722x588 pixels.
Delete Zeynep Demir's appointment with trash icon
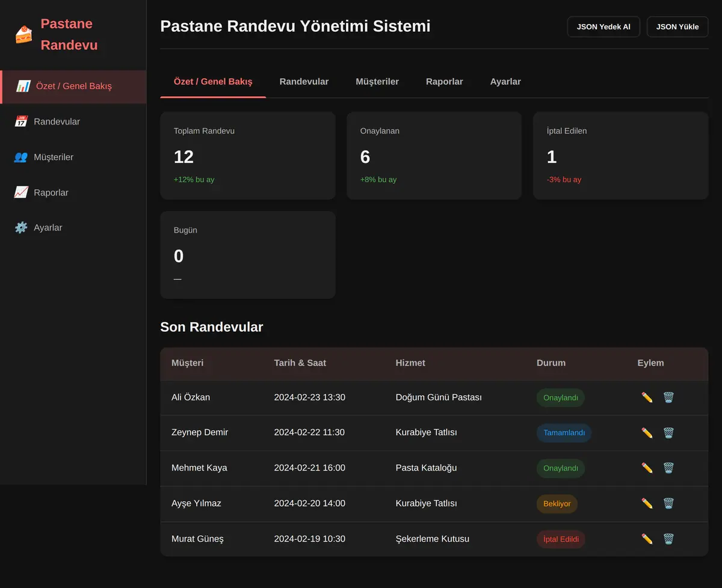(x=668, y=433)
